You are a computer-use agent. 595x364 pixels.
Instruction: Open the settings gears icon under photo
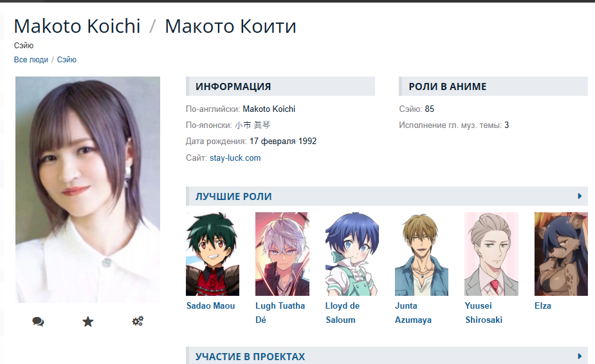(x=138, y=321)
